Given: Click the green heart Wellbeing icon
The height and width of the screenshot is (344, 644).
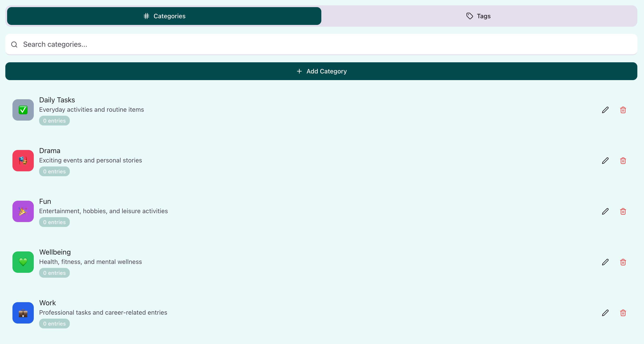Looking at the screenshot, I should pos(23,262).
